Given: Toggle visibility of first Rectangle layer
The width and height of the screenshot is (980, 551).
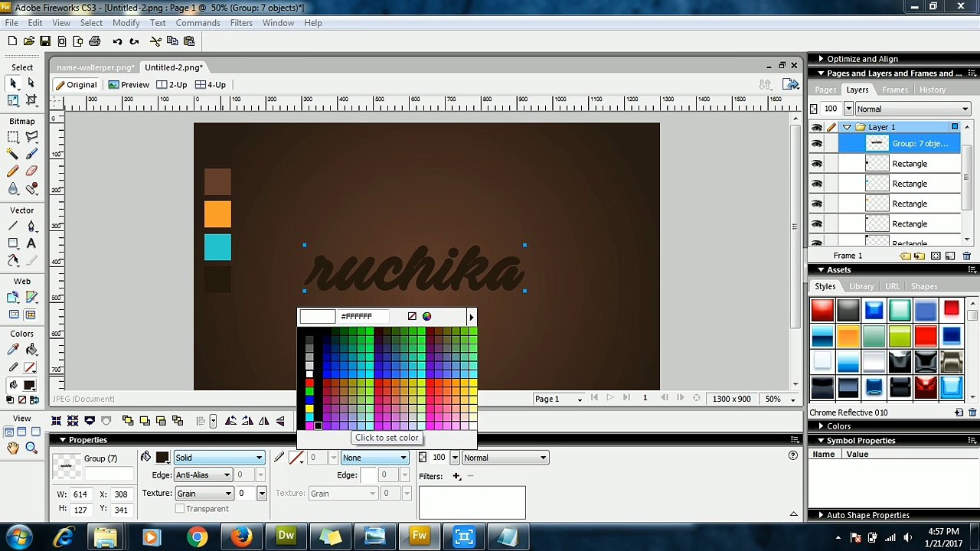Looking at the screenshot, I should coord(817,164).
